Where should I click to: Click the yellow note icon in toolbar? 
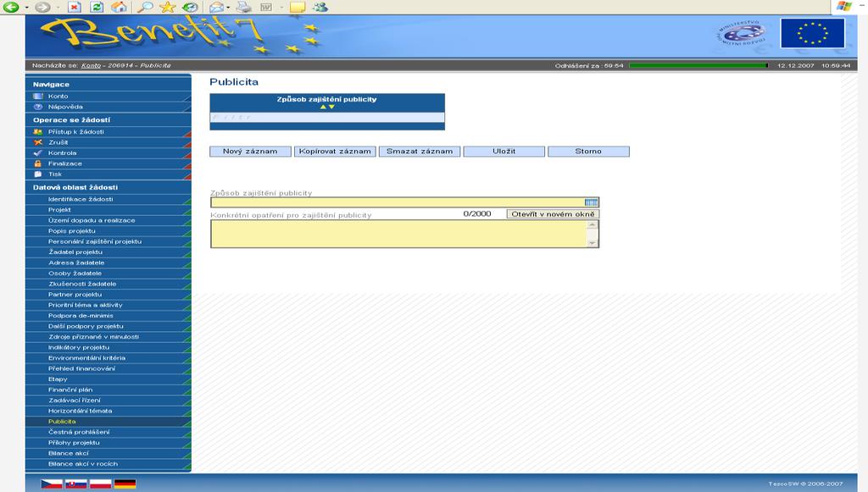(298, 7)
